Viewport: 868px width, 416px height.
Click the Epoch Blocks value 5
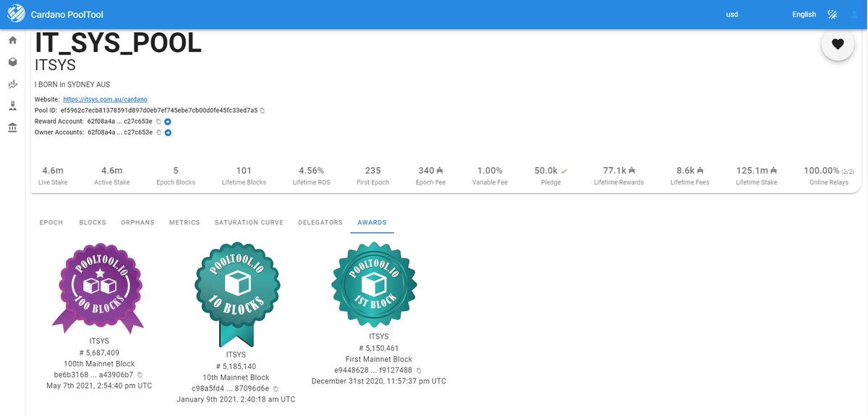click(x=176, y=171)
